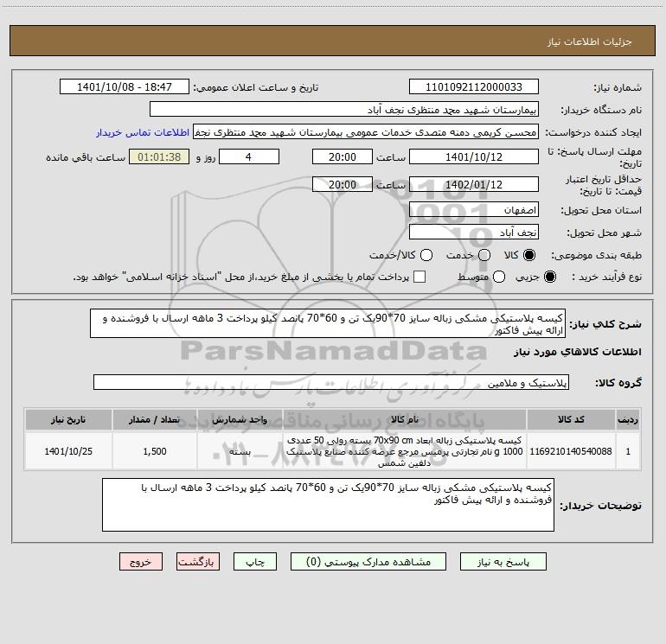Click the response deadline date 1401/10/12
Screen dimensions: 666x644
pos(474,156)
